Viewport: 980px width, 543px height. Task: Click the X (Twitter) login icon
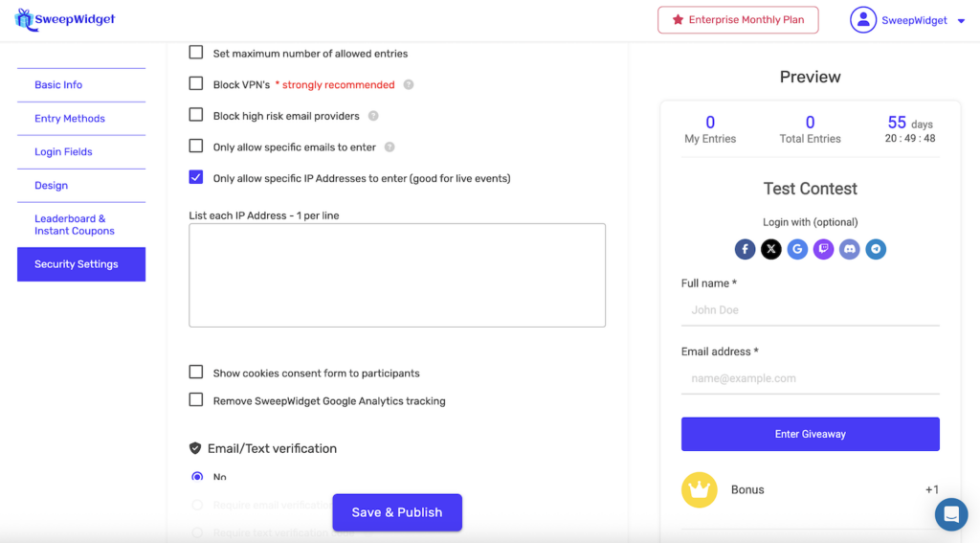click(771, 250)
